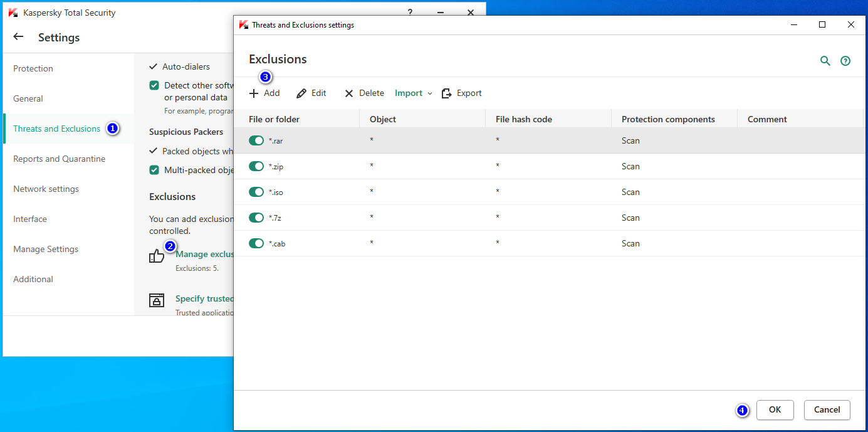The height and width of the screenshot is (432, 868).
Task: Select the *.rar file name cell
Action: coord(276,141)
